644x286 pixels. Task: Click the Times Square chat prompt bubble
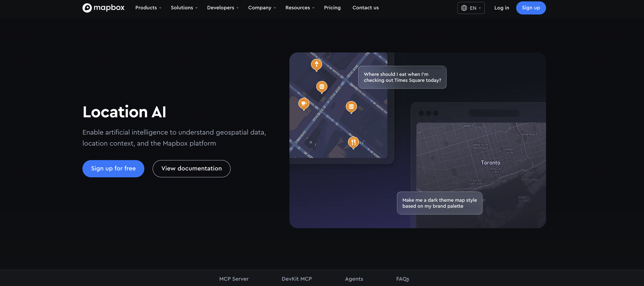[x=402, y=77]
